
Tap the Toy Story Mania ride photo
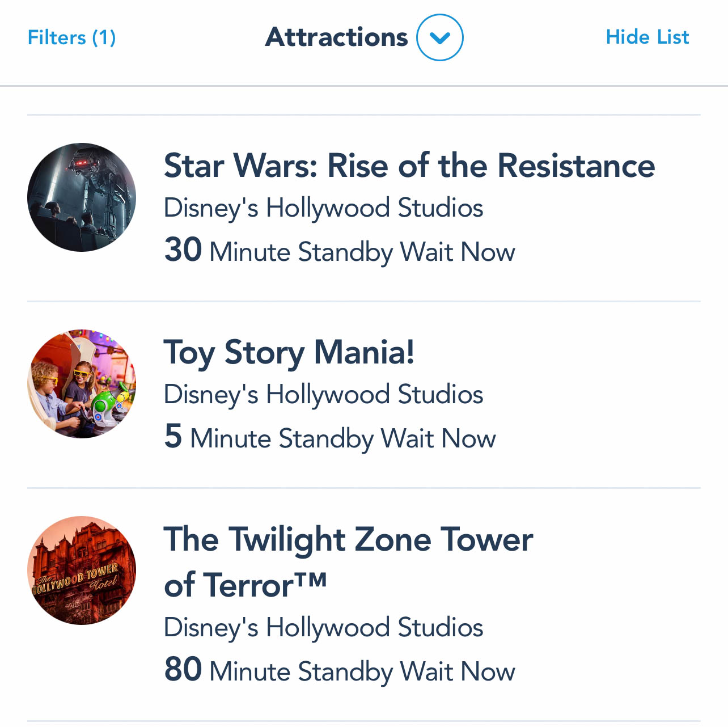click(x=82, y=384)
